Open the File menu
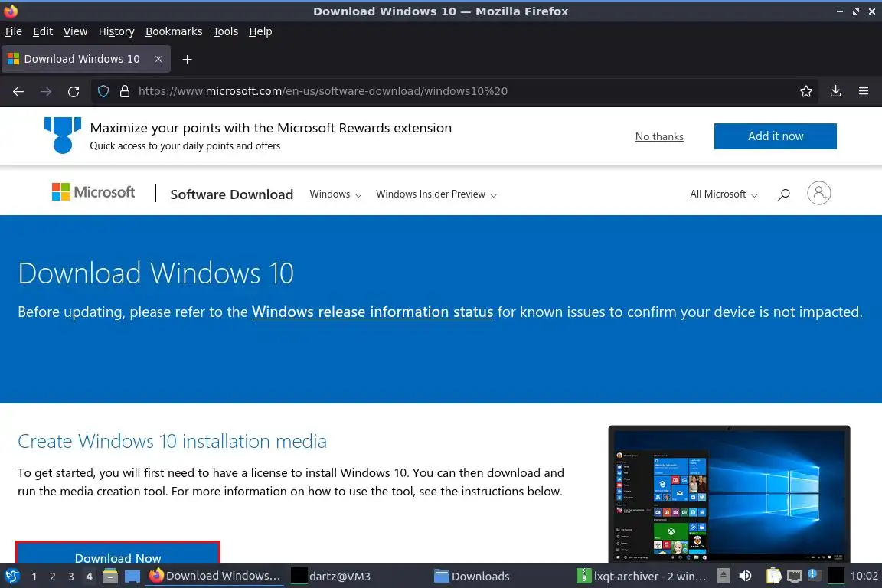Screen dimensions: 882x588 14,31
